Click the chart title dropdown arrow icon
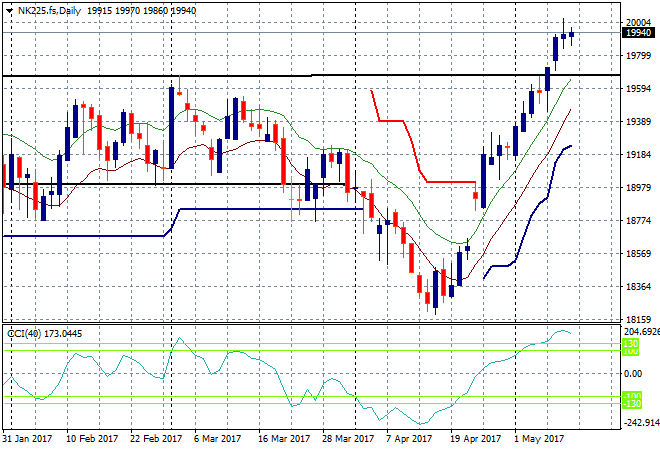 point(9,11)
